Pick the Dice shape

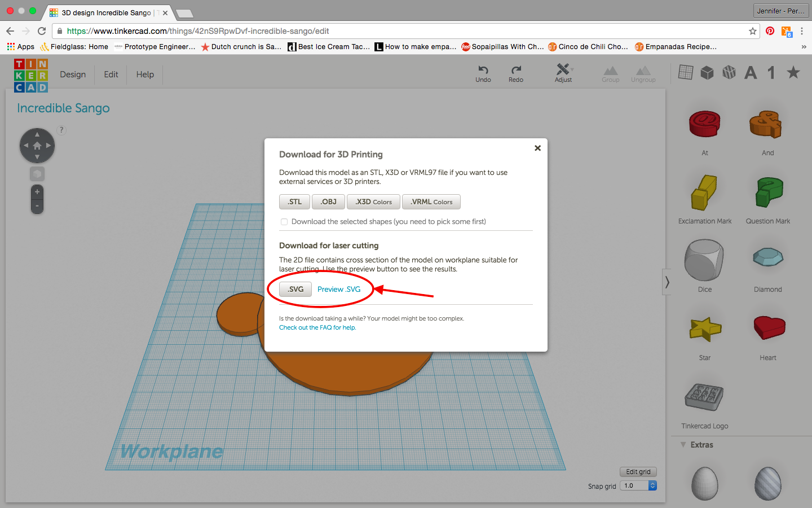tap(704, 260)
